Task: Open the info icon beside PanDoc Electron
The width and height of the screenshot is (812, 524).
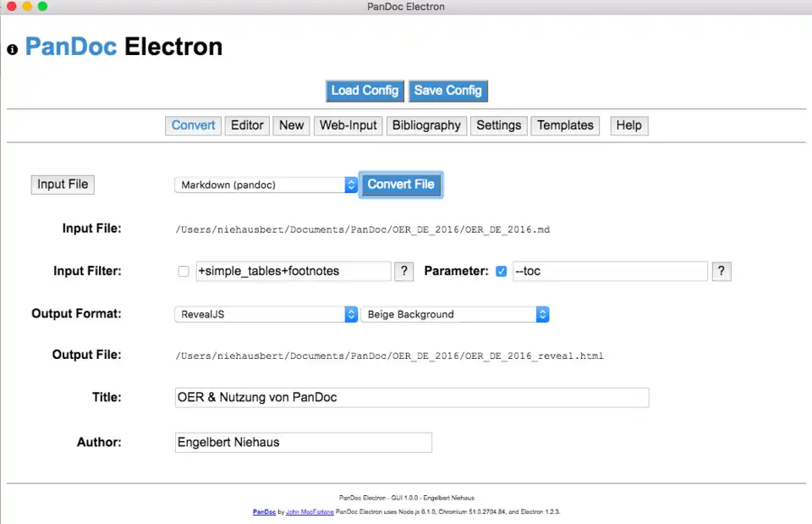Action: (x=12, y=49)
